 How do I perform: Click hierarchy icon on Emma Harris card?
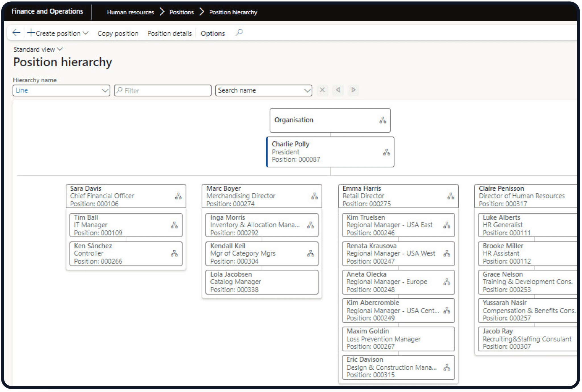pos(451,196)
